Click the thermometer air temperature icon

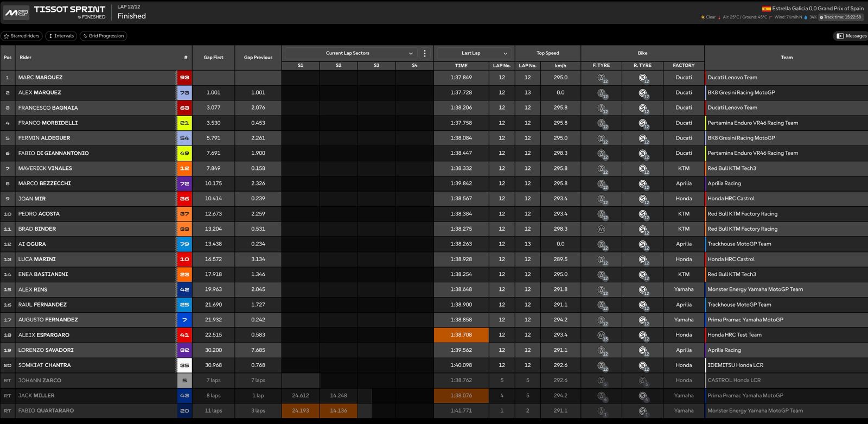[x=719, y=17]
